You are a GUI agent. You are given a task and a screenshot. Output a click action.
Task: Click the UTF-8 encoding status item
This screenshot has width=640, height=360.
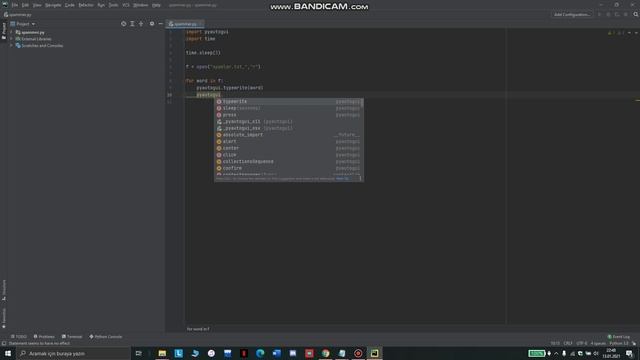click(581, 343)
